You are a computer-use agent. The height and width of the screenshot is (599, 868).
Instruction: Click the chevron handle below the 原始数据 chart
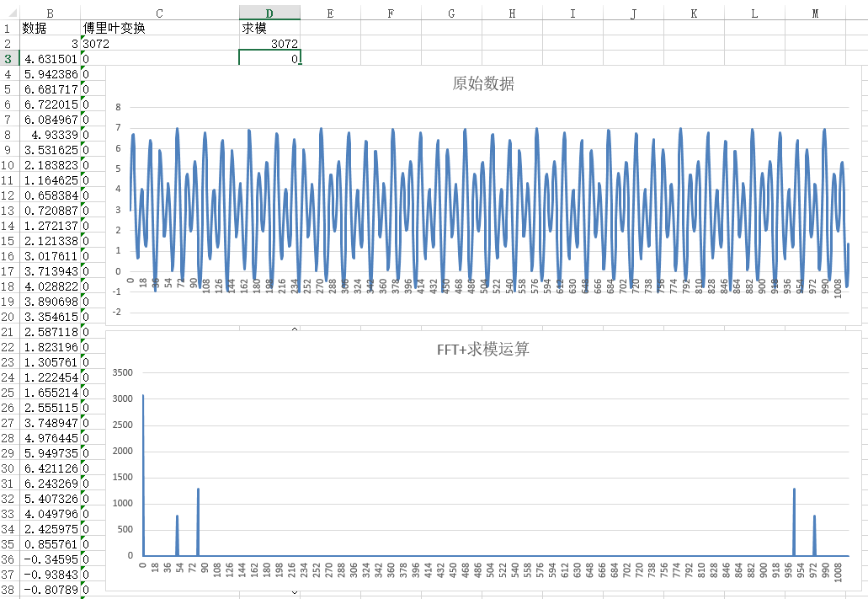pos(294,329)
